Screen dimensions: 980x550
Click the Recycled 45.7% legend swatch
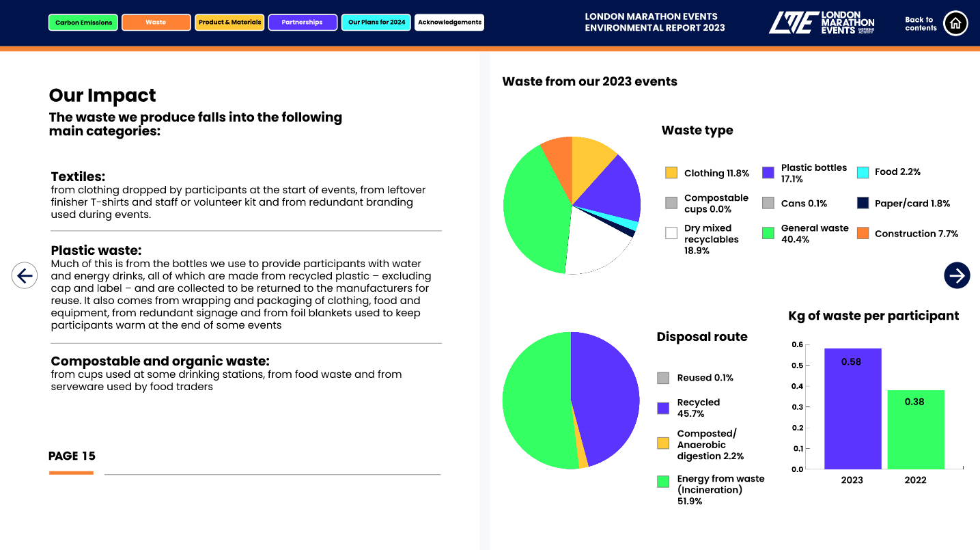[x=663, y=408]
